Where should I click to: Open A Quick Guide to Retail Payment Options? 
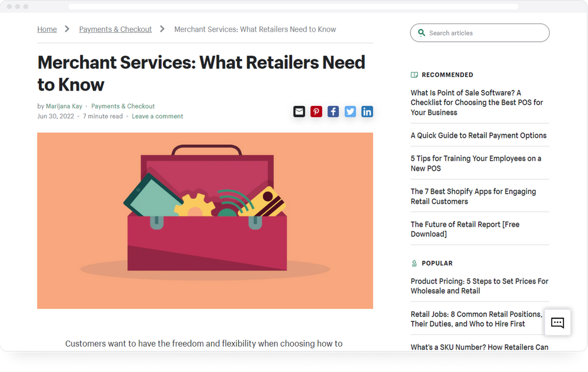pos(479,135)
